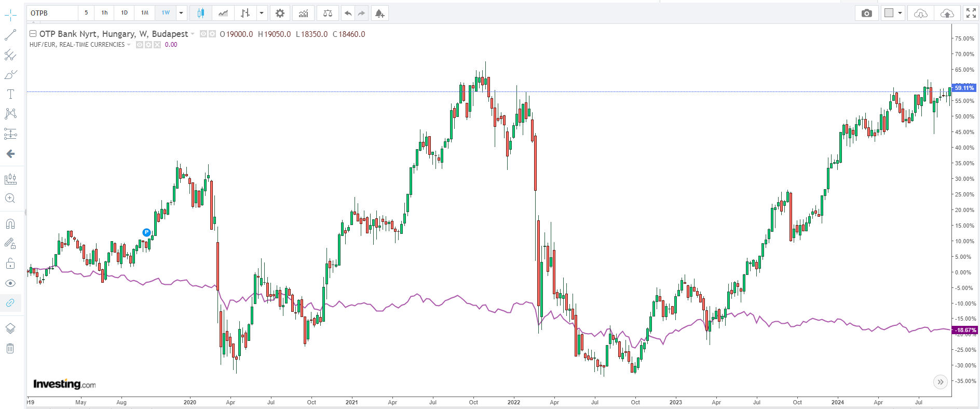
Task: Select the pitchfork drawing tool
Action: point(10,55)
